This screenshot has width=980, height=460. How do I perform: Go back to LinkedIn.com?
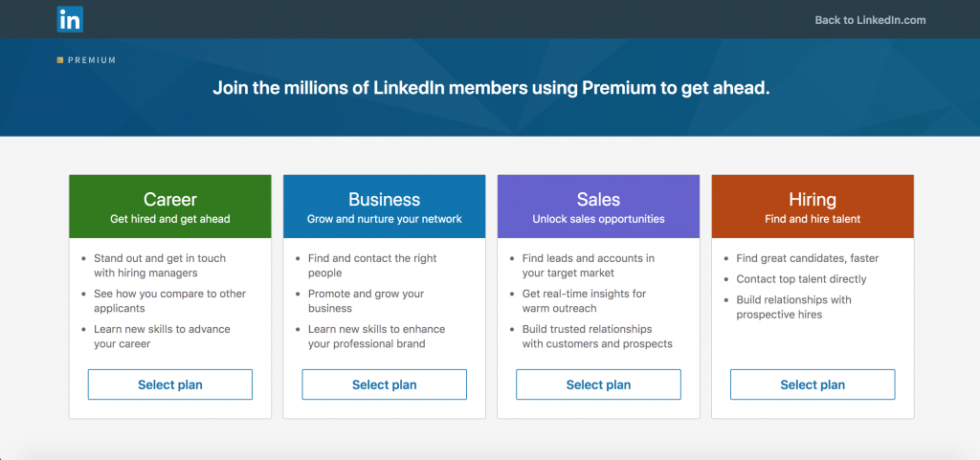pyautogui.click(x=870, y=20)
